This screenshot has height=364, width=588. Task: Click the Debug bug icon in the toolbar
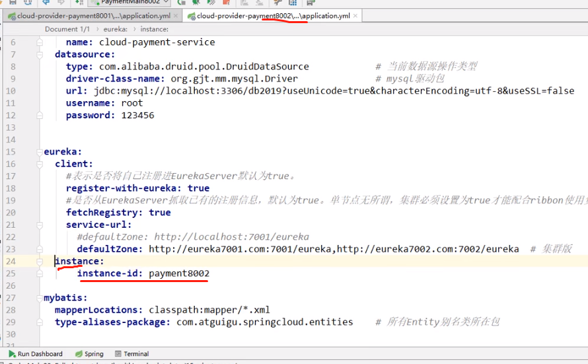pyautogui.click(x=196, y=2)
